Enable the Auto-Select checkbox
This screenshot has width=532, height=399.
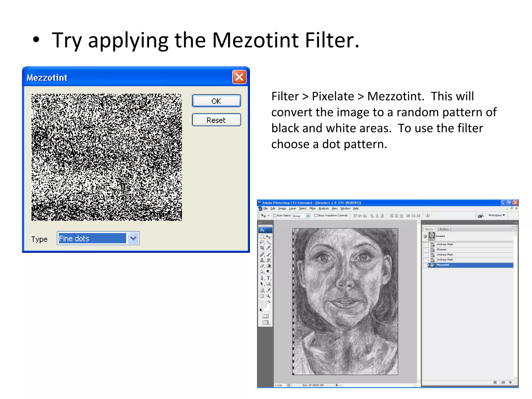click(x=275, y=215)
